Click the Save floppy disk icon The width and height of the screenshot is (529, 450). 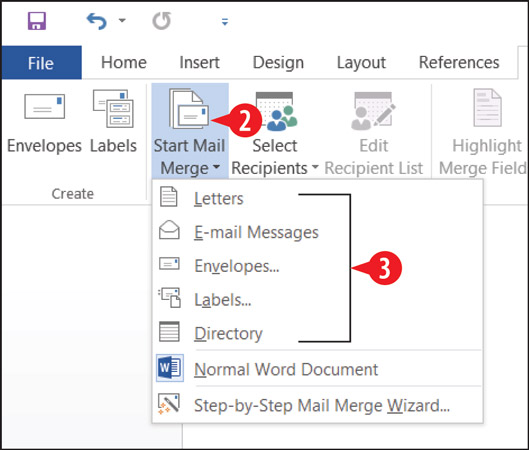[x=37, y=21]
